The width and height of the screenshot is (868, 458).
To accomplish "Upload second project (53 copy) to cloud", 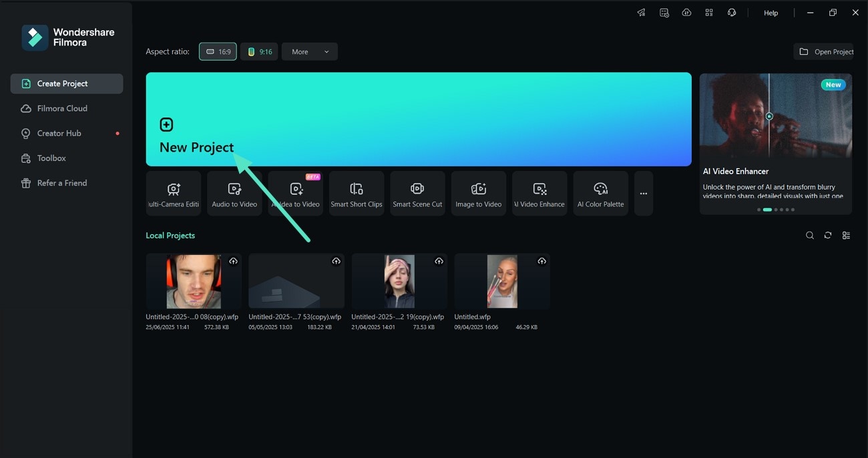I will [x=336, y=261].
